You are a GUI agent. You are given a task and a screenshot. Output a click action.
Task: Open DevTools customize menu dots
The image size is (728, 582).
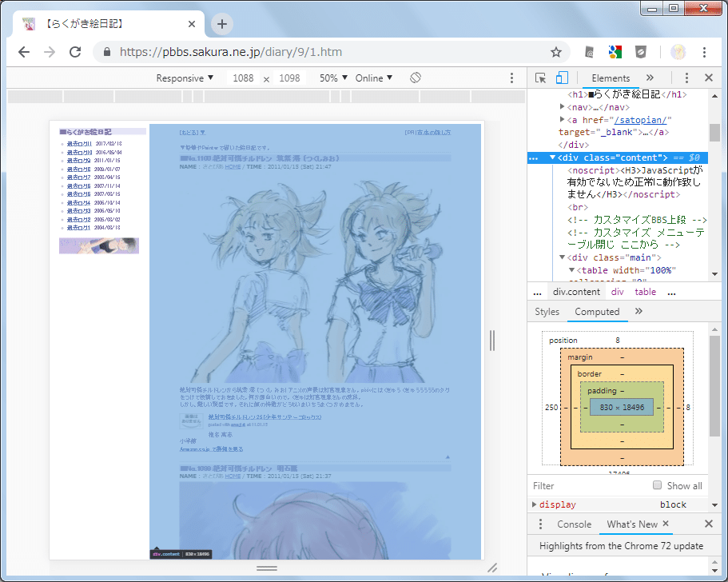(686, 78)
